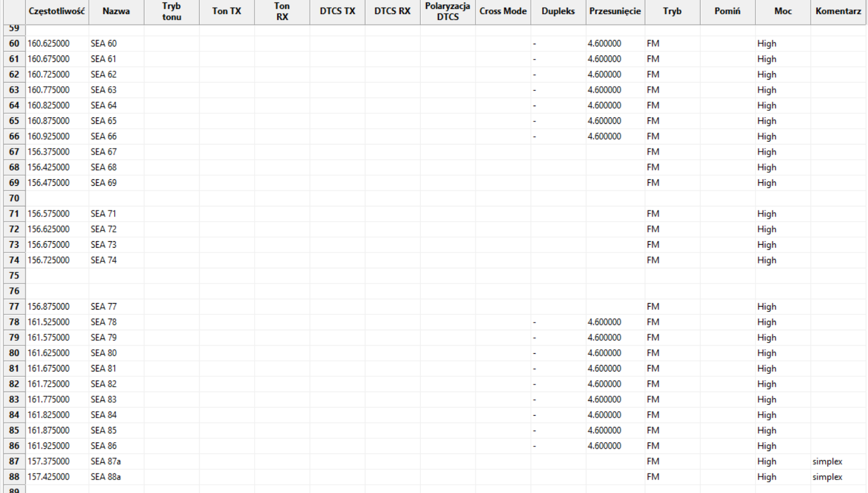Click the Pomiń column header
868x493 pixels.
click(x=727, y=11)
